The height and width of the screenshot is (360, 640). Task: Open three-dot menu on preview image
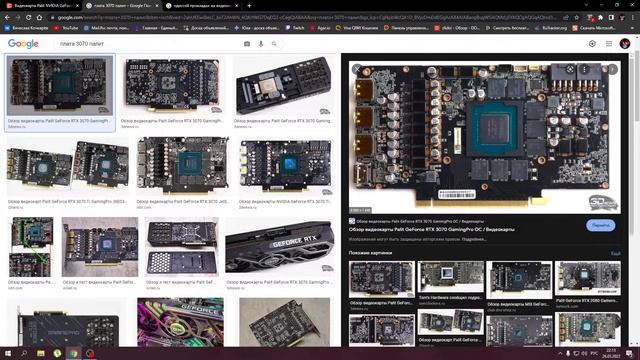click(584, 69)
